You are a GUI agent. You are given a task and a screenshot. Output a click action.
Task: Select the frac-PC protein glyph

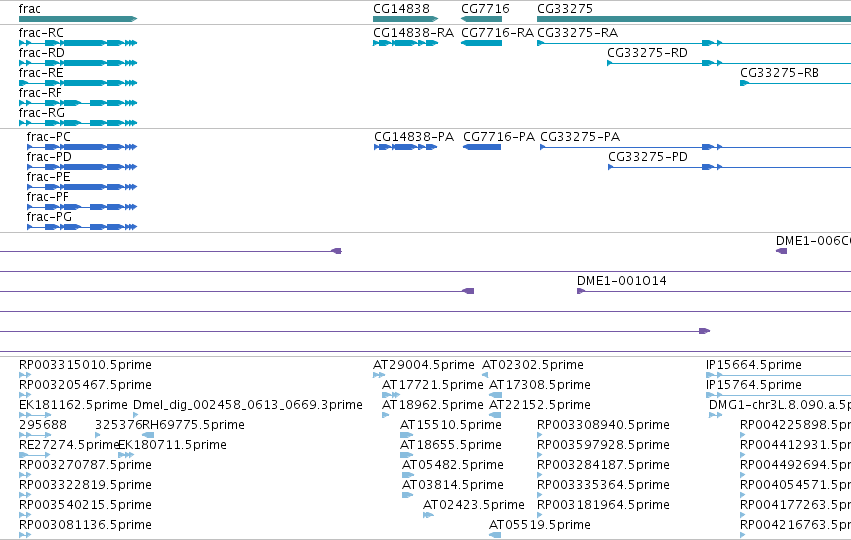tap(82, 147)
